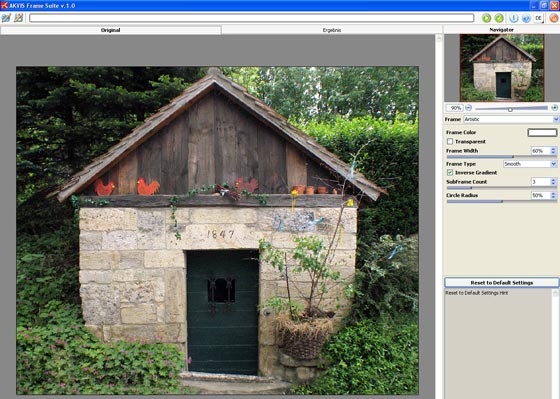
Task: Apply result with green checkmark icon
Action: click(x=499, y=18)
